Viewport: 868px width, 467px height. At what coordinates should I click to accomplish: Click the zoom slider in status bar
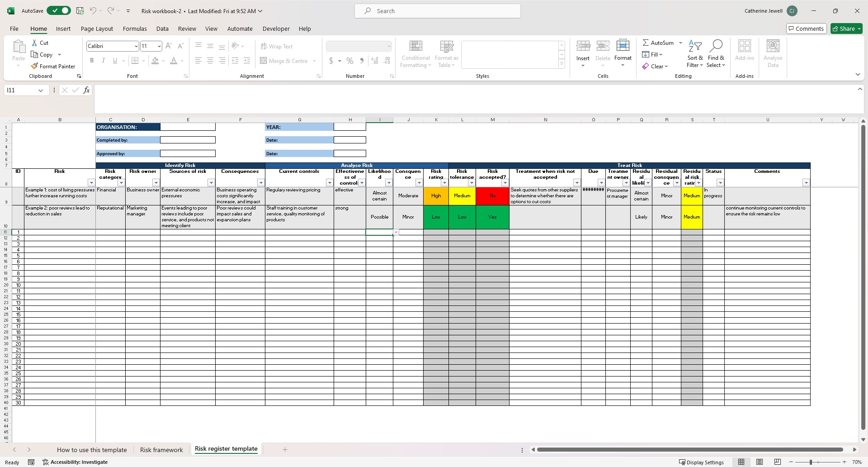coord(811,462)
